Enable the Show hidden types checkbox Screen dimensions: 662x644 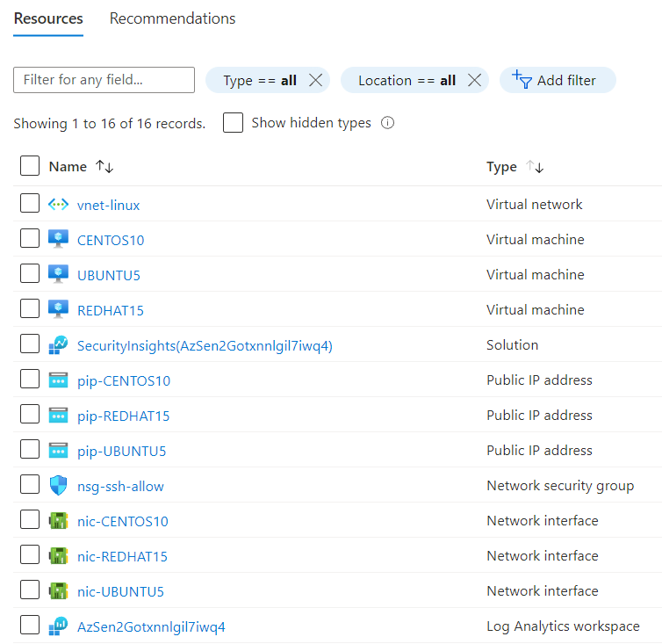(x=233, y=122)
